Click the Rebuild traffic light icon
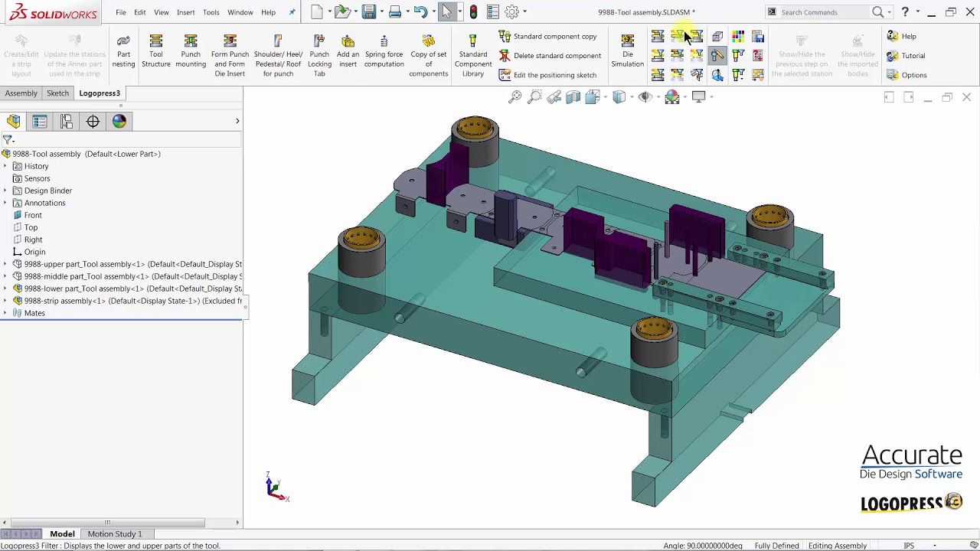The image size is (980, 551). coord(474,11)
